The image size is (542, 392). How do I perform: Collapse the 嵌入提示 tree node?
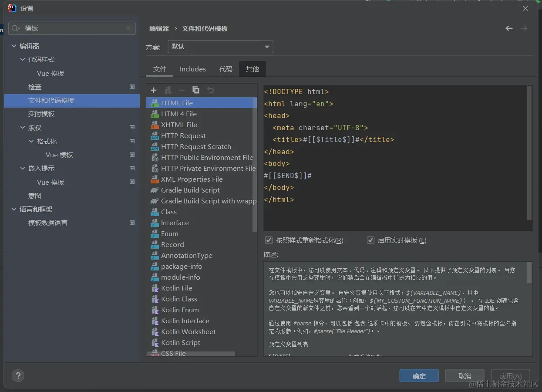pyautogui.click(x=23, y=168)
